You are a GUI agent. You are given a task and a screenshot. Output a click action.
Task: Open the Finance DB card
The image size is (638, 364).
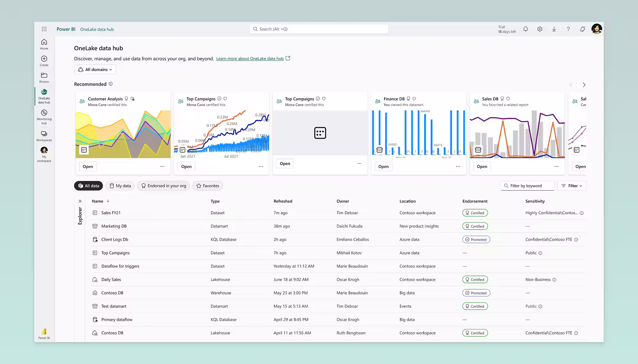383,166
